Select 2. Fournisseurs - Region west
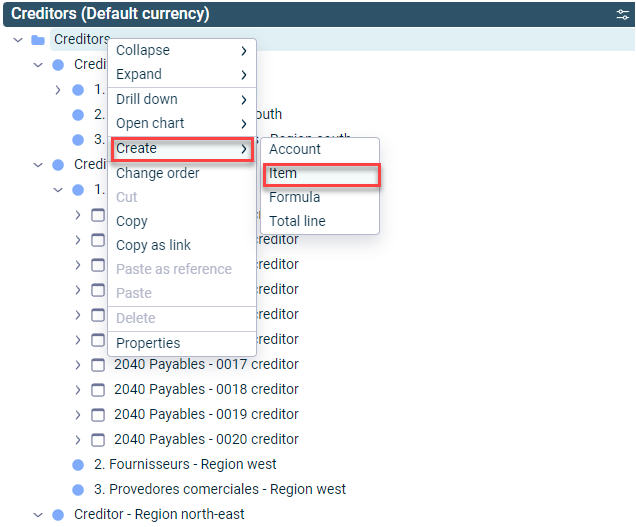 (185, 464)
